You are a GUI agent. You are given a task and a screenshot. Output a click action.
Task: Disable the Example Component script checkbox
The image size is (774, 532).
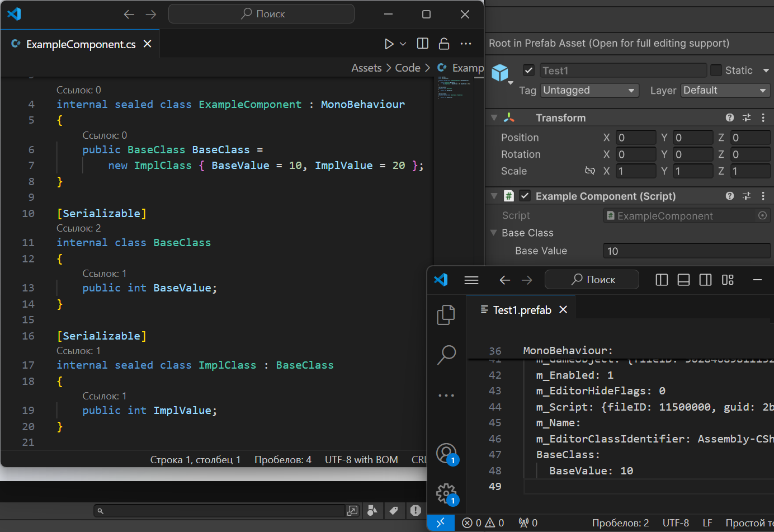[x=525, y=196]
